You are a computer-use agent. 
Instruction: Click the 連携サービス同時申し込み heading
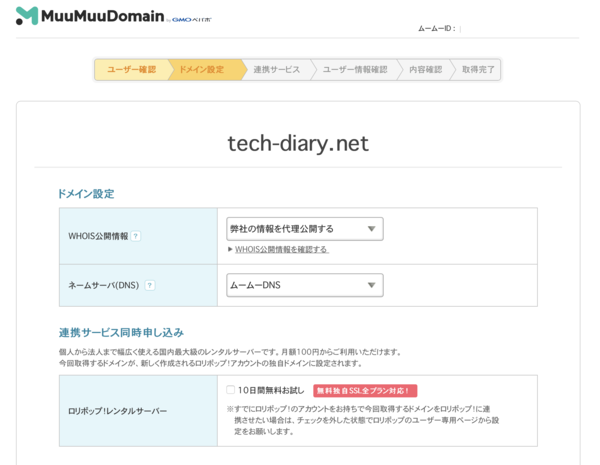coord(121,333)
